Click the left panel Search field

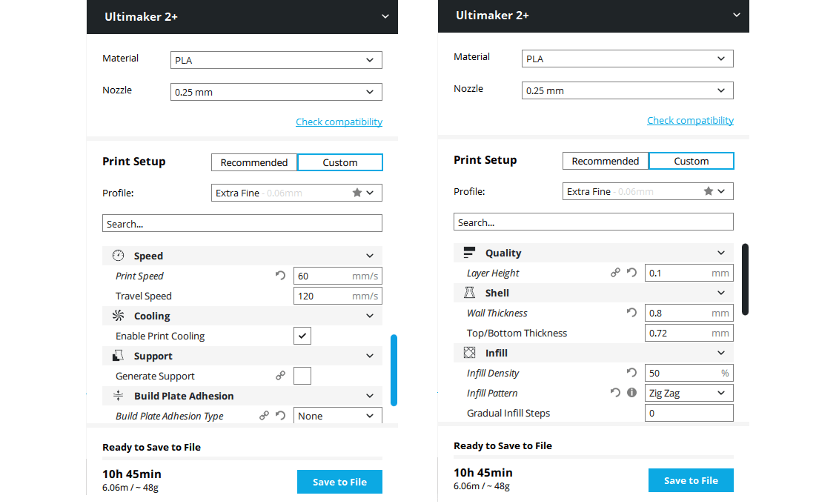pos(242,223)
